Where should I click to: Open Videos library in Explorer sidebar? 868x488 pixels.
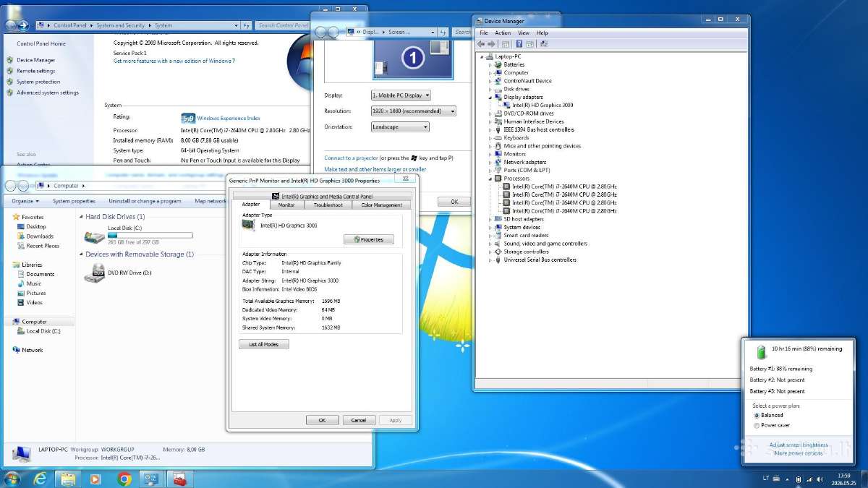[x=30, y=302]
